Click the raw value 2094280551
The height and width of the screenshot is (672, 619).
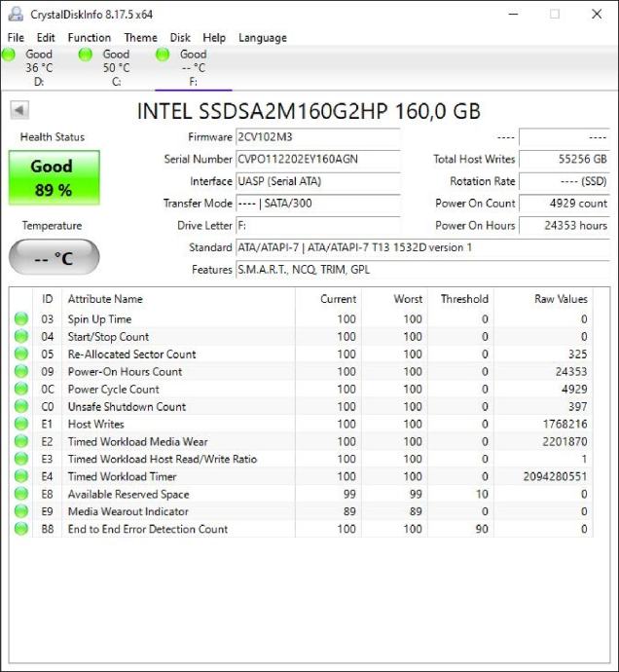pyautogui.click(x=555, y=476)
